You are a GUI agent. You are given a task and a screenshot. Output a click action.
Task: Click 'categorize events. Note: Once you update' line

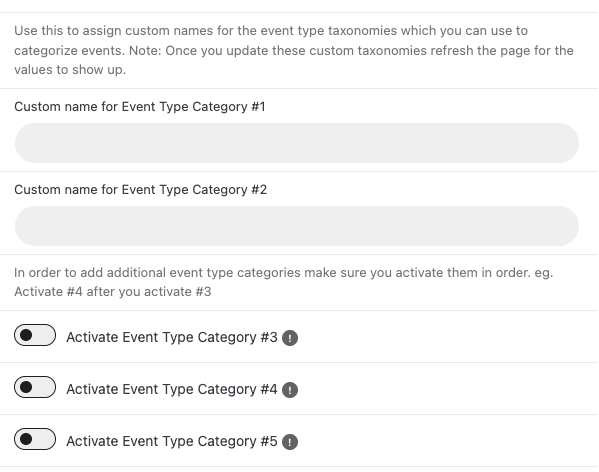click(294, 50)
